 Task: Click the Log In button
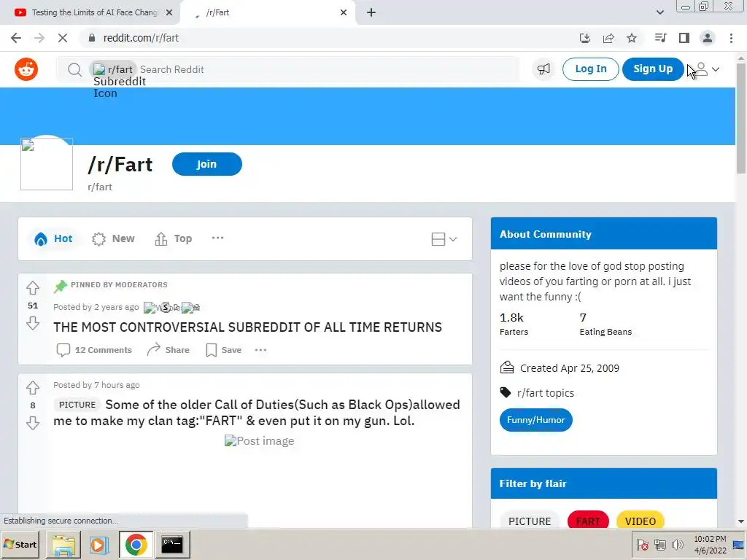pos(590,69)
